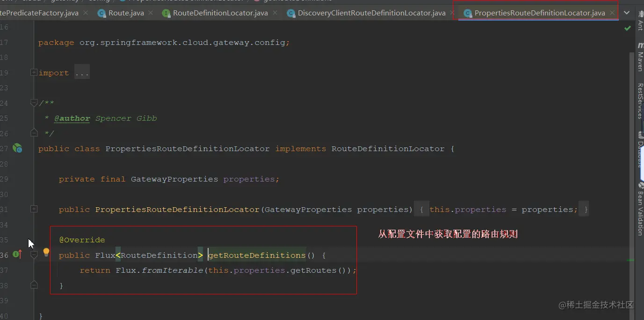This screenshot has width=644, height=320.
Task: Click the implements-method gutter icon beside getRouteDefinitions
Action: [17, 255]
